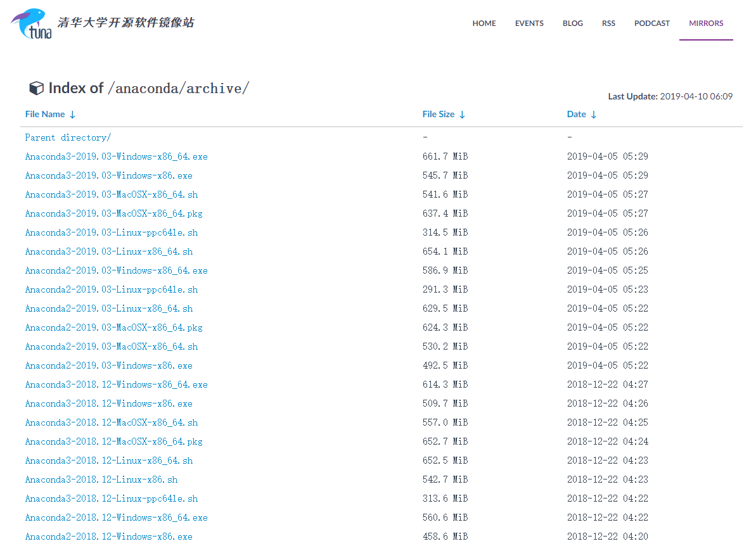
Task: Go to EVENTS page
Action: pyautogui.click(x=529, y=23)
